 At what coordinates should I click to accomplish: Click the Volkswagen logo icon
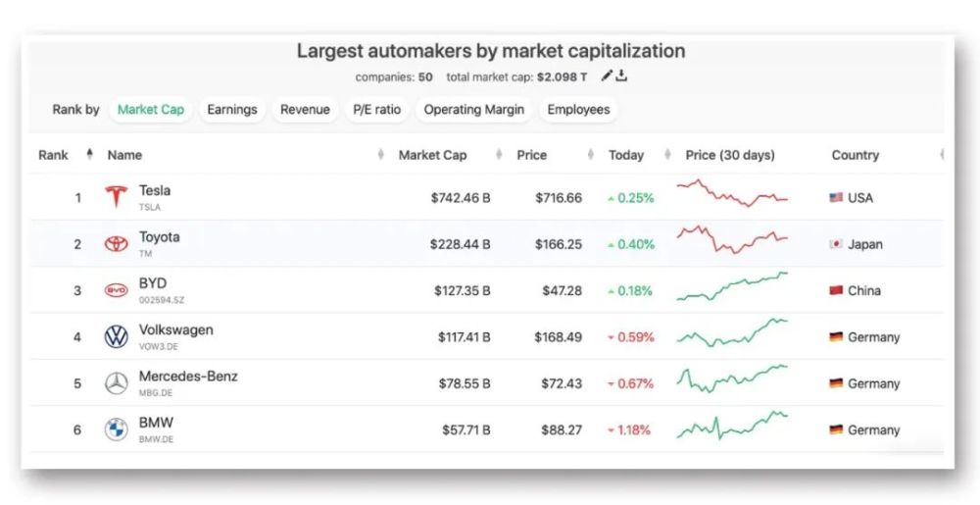coord(117,337)
